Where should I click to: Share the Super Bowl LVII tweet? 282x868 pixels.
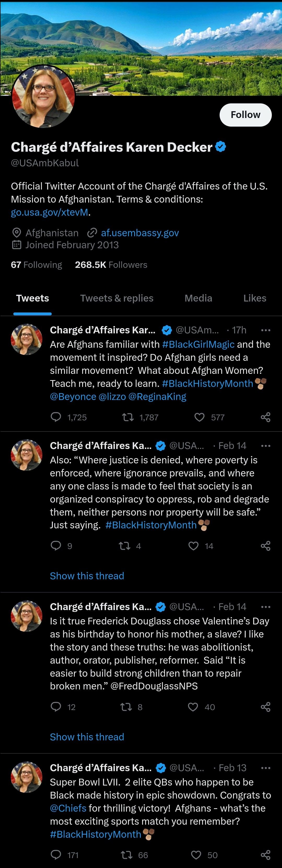coord(266,855)
